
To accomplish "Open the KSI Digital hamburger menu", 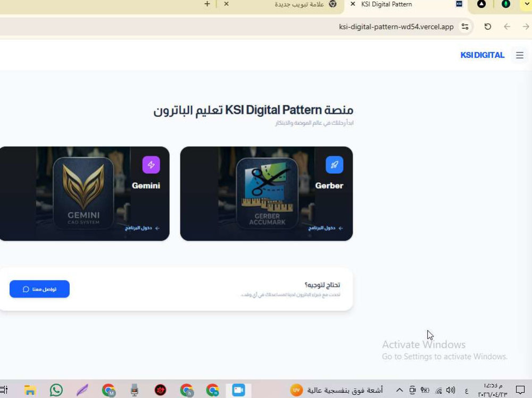I will coord(519,55).
